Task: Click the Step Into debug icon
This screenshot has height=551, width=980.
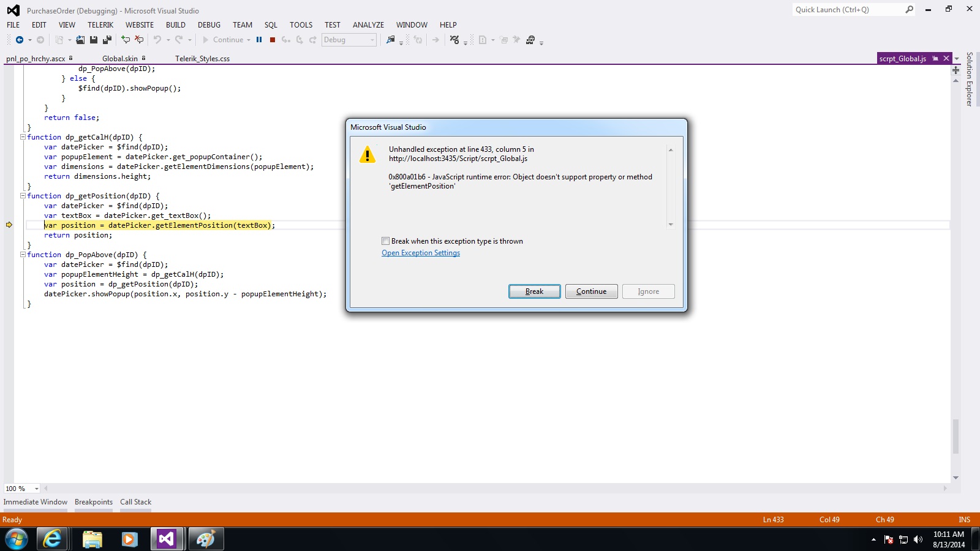Action: 286,40
